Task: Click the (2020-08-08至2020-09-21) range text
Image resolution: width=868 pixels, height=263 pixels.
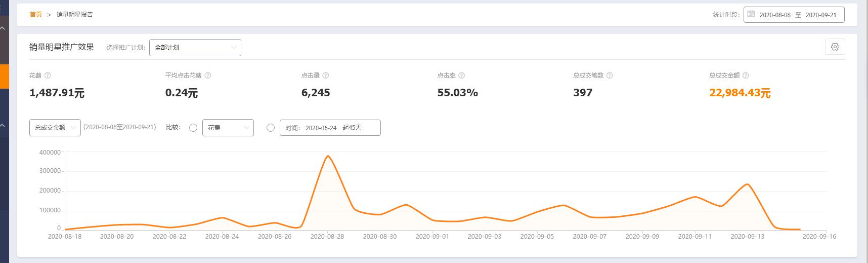Action: (x=119, y=127)
